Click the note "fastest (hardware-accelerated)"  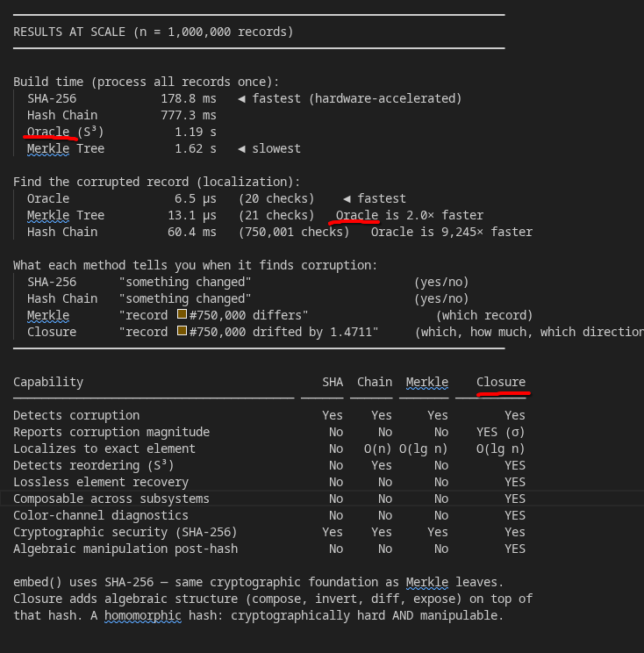point(357,98)
